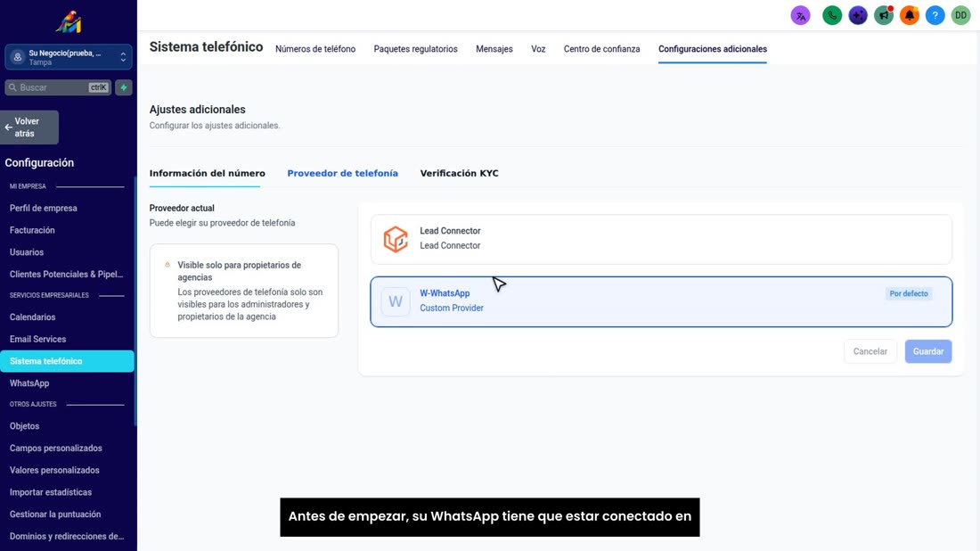Open Usuarios in sidebar
980x551 pixels.
[26, 252]
